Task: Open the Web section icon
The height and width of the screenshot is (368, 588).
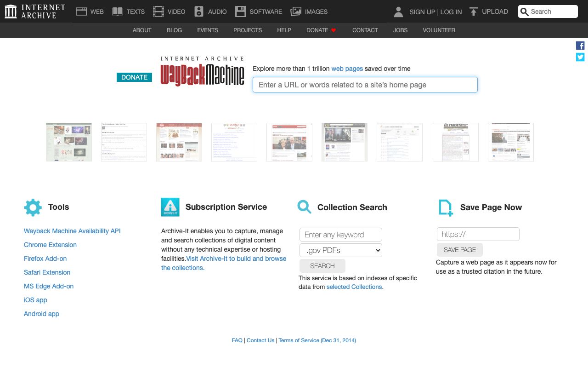Action: click(81, 11)
